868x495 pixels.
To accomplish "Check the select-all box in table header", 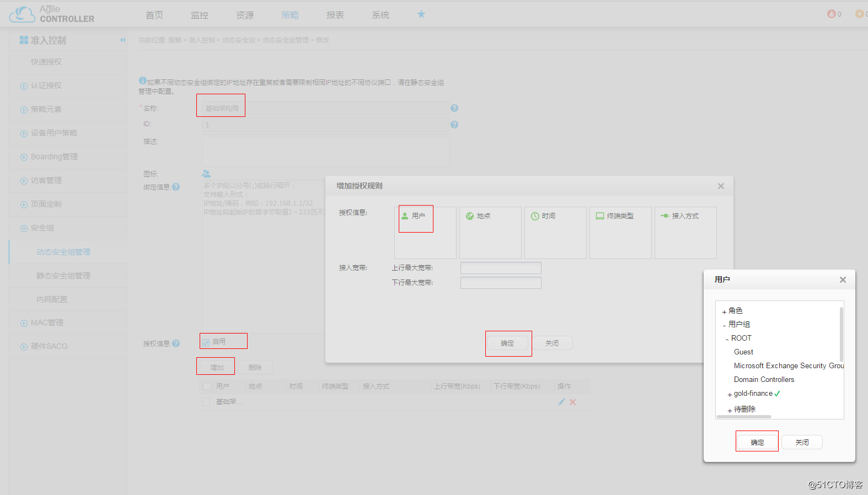I will (207, 386).
